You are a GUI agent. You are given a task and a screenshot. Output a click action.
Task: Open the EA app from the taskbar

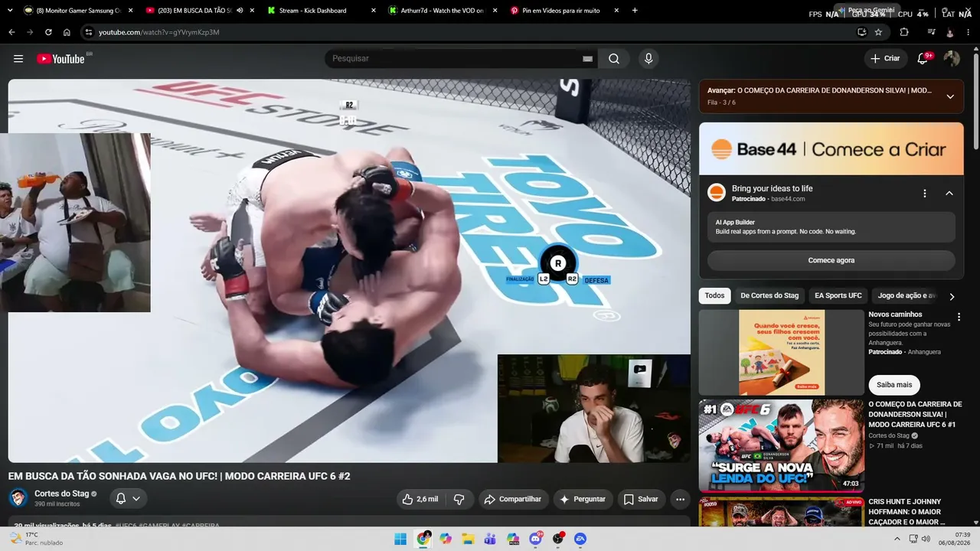point(580,539)
